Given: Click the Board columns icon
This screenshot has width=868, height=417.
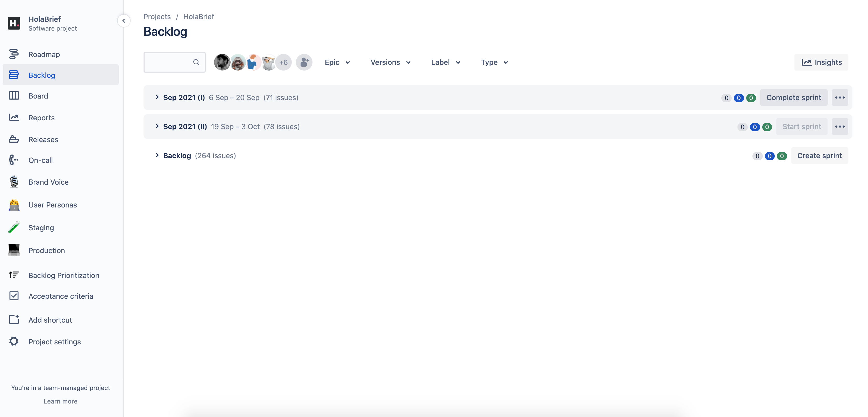Looking at the screenshot, I should 14,96.
